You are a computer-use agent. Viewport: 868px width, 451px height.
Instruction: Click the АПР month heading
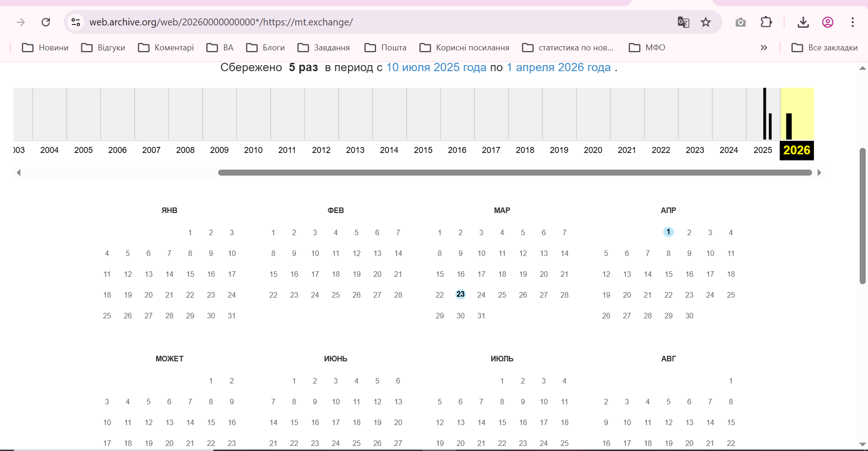[x=668, y=211]
